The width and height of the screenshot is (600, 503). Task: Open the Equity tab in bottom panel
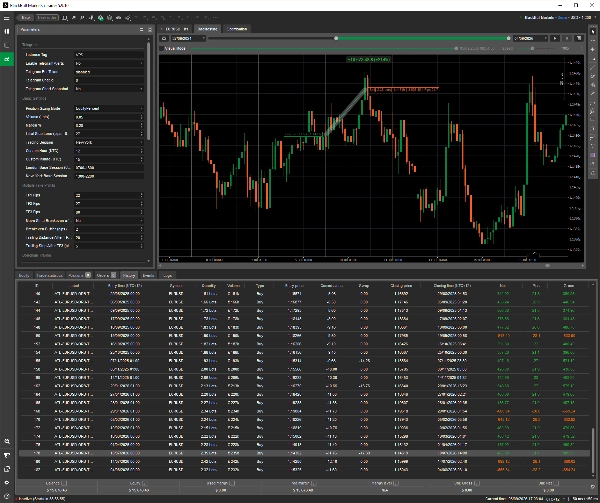[x=24, y=275]
